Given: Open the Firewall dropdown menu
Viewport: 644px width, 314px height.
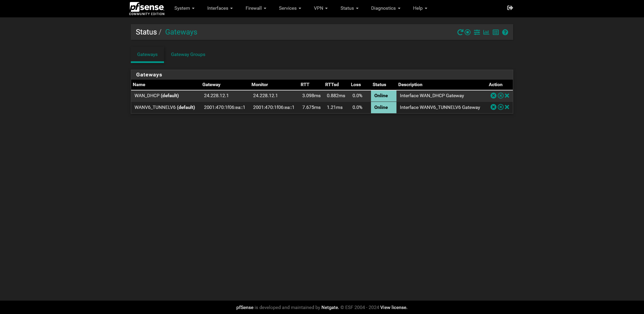Looking at the screenshot, I should (256, 8).
